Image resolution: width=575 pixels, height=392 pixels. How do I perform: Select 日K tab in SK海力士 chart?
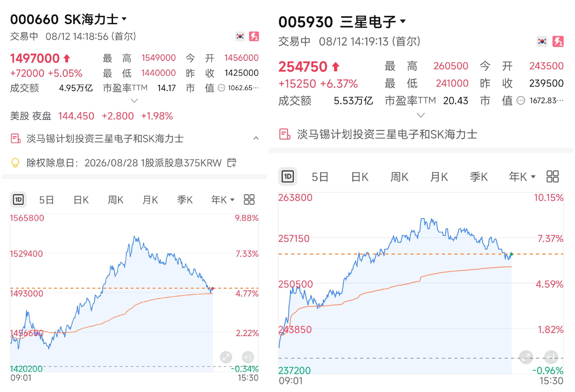[x=81, y=200]
